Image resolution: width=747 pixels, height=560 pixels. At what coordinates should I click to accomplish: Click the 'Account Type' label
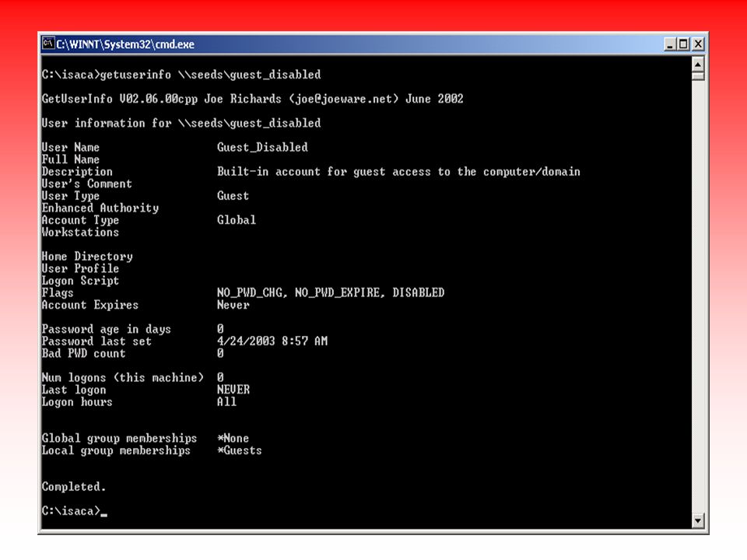pyautogui.click(x=80, y=220)
